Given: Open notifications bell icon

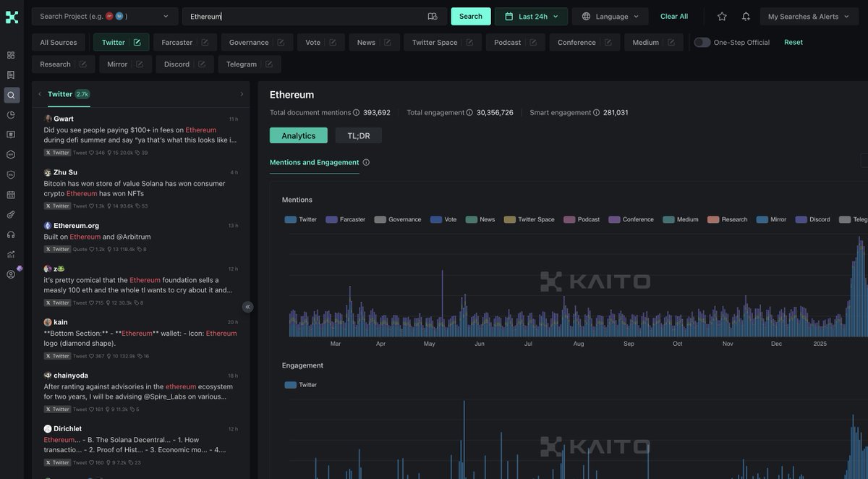Looking at the screenshot, I should tap(746, 17).
